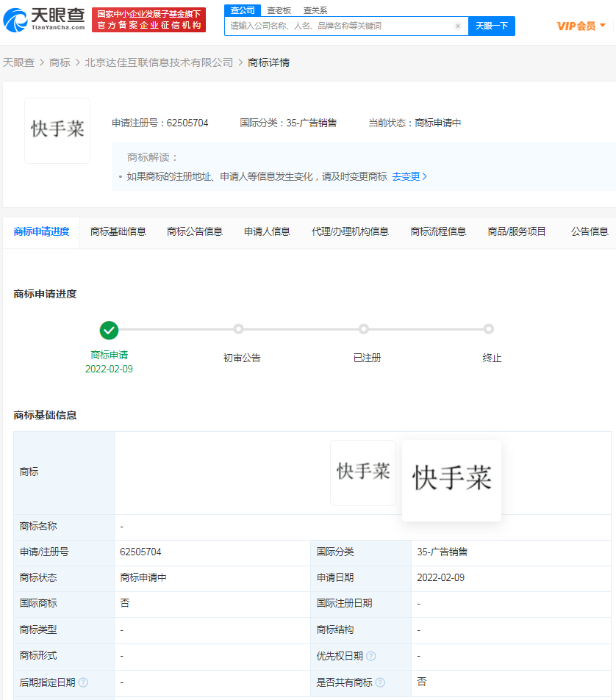Click the large 快手菜 trademark image

451,480
